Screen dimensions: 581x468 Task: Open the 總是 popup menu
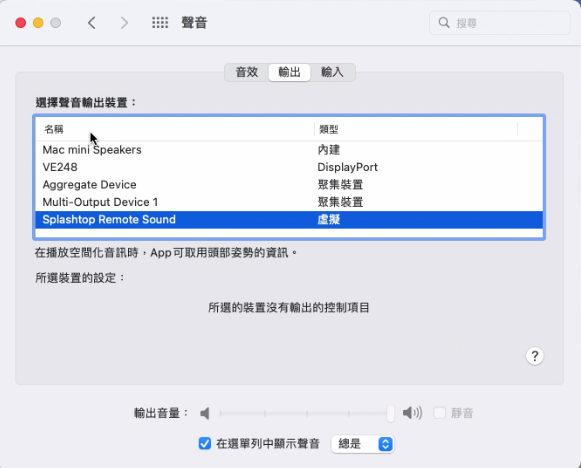point(362,444)
